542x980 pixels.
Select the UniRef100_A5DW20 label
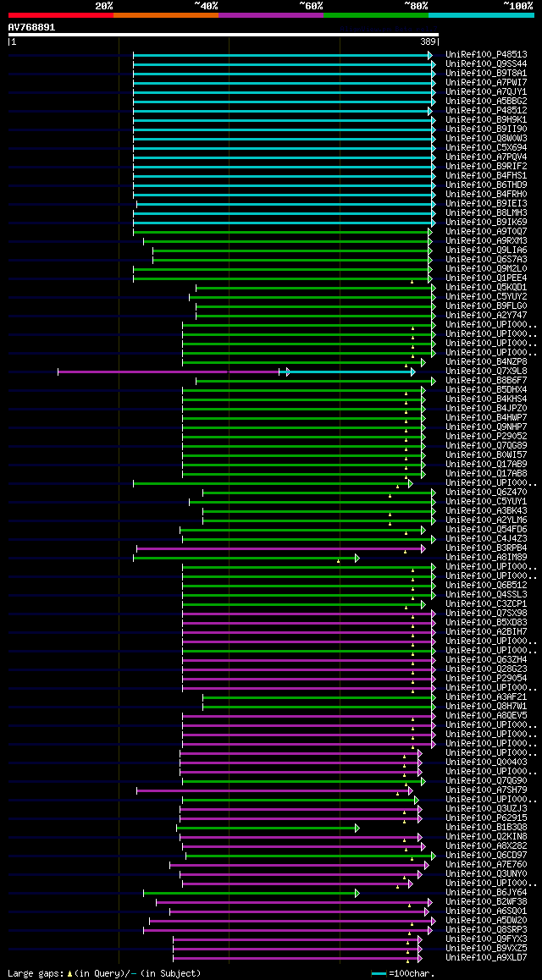point(486,921)
